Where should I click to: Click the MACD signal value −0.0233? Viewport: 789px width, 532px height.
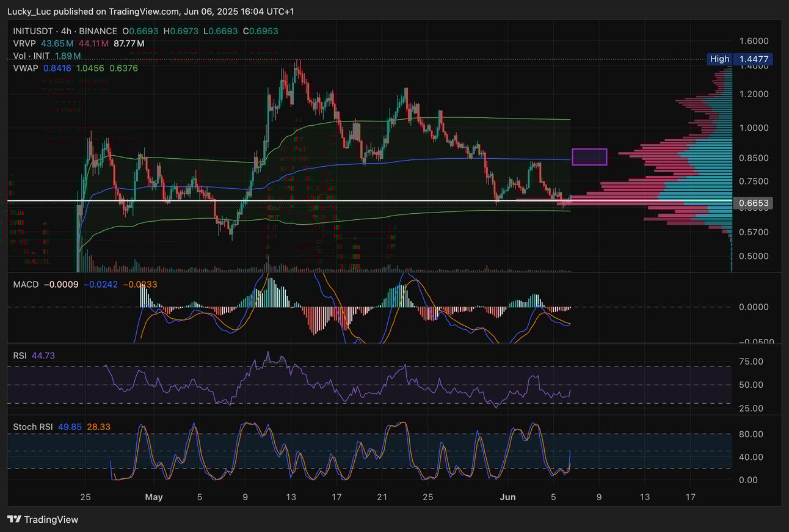140,285
